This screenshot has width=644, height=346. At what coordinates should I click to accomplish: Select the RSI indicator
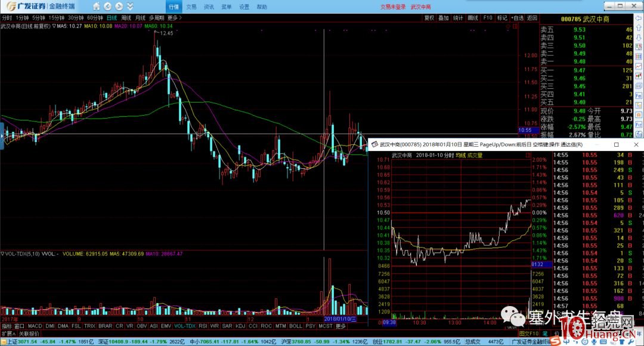[203, 326]
